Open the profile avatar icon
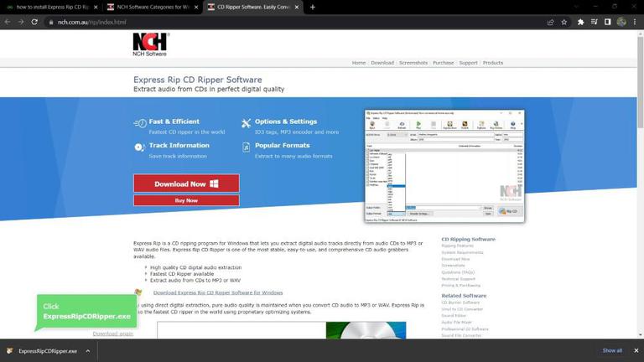Viewport: 644px width, 362px height. coord(621,22)
